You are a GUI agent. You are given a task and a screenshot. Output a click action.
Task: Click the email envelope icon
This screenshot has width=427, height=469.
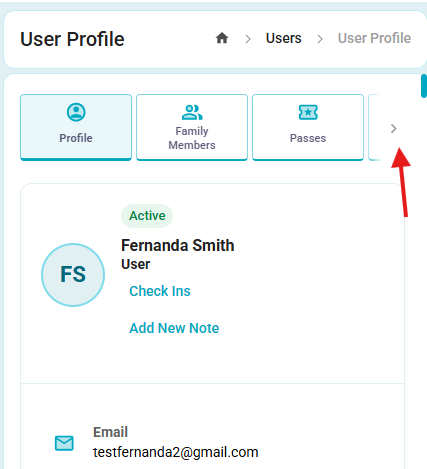tap(64, 443)
